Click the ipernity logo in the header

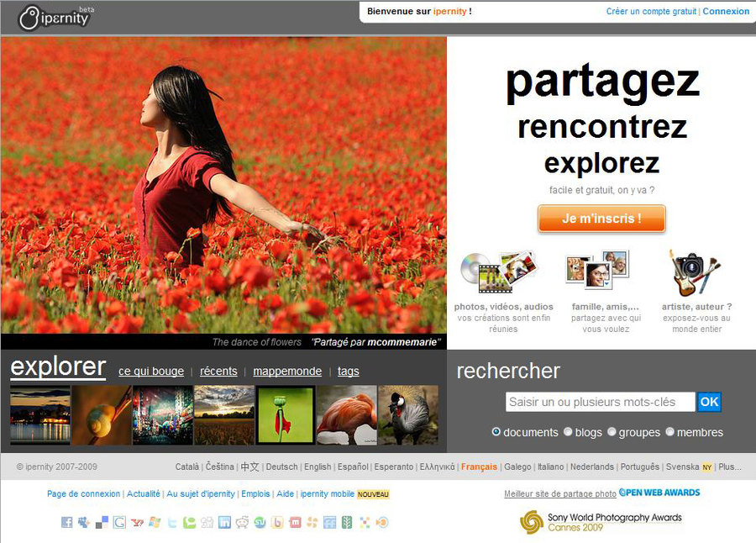coord(55,17)
